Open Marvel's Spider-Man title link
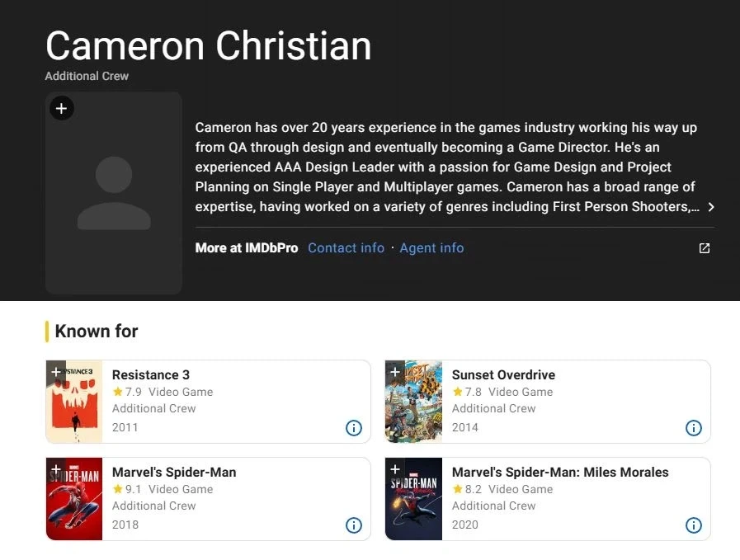Viewport: 740px width, 560px height. pos(174,472)
